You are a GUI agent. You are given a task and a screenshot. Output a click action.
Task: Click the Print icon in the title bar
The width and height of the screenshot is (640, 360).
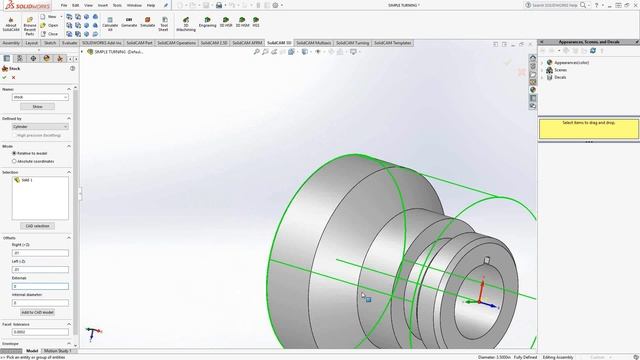point(219,5)
